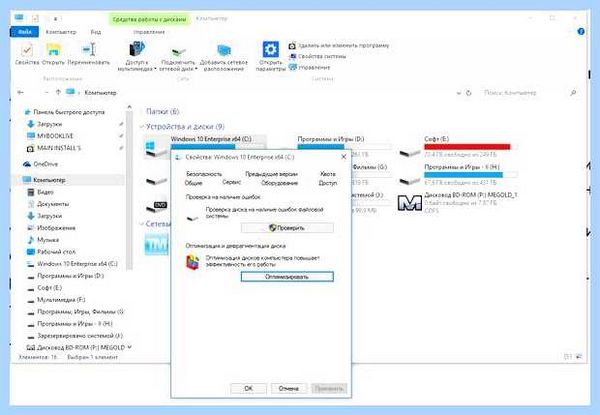Viewport: 600px width, 415px height.
Task: Click the search magnifier icon
Action: click(573, 93)
